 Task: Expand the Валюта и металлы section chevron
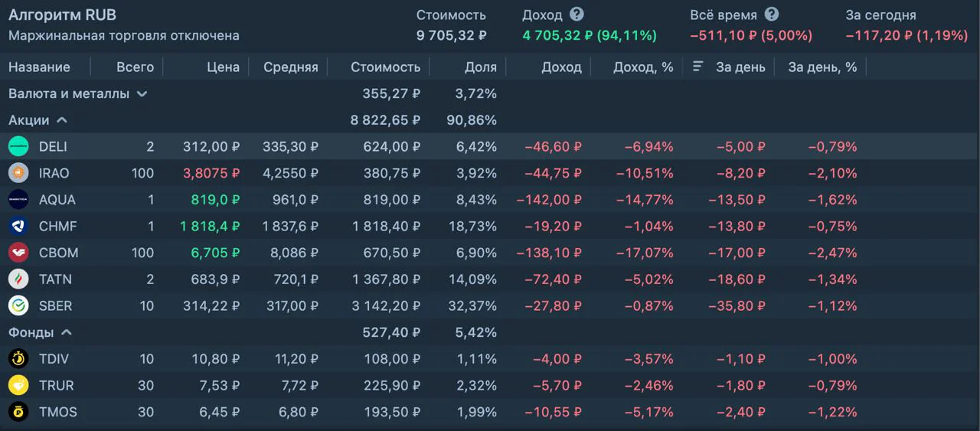142,94
